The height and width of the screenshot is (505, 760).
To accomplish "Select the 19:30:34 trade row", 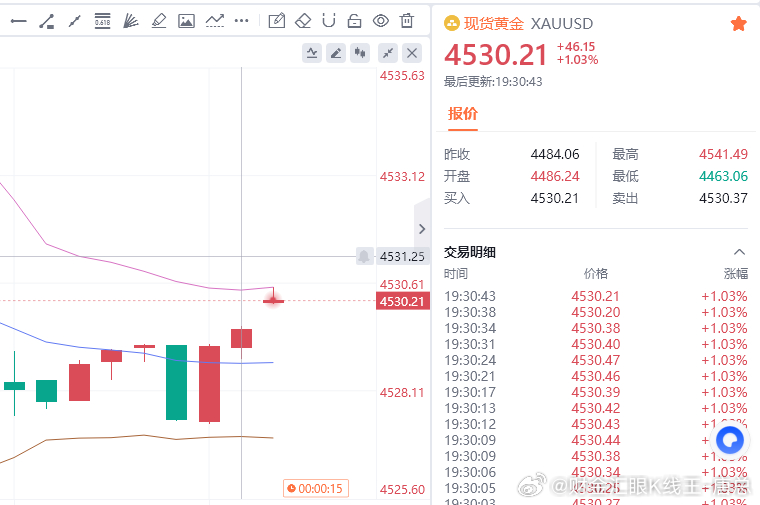I will pos(596,328).
